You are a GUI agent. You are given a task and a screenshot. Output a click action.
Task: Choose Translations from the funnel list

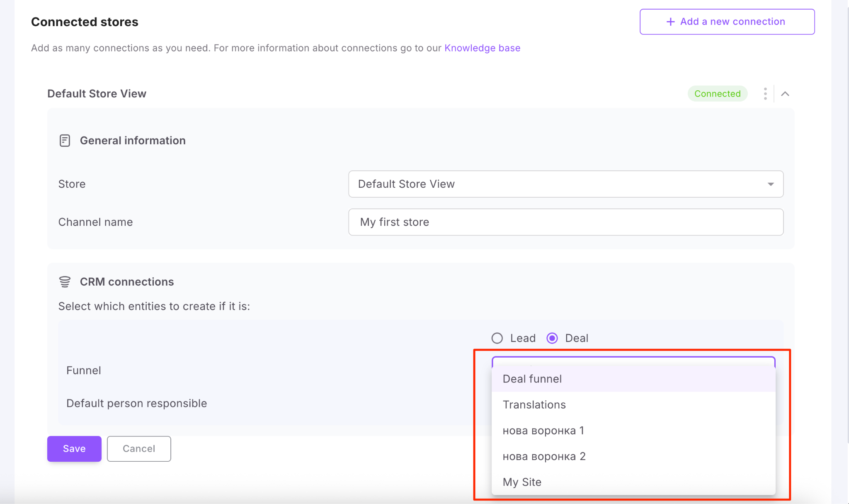point(534,405)
